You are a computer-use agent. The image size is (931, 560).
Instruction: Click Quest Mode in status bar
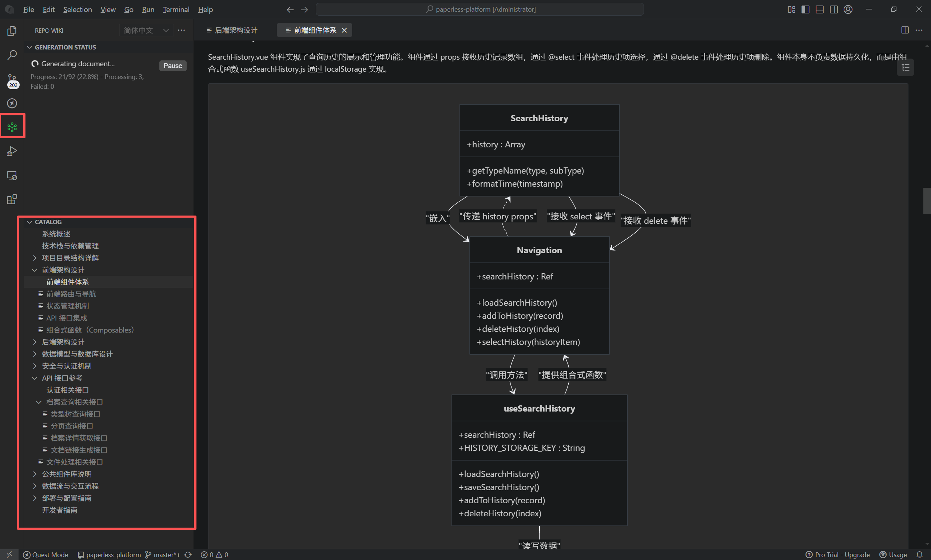[45, 554]
